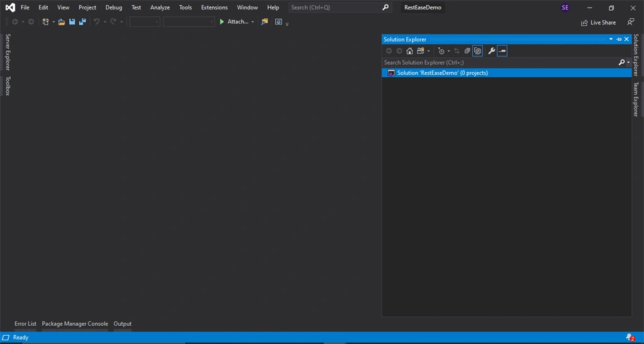Image resolution: width=644 pixels, height=344 pixels.
Task: Open the Edit menu
Action: coord(43,8)
